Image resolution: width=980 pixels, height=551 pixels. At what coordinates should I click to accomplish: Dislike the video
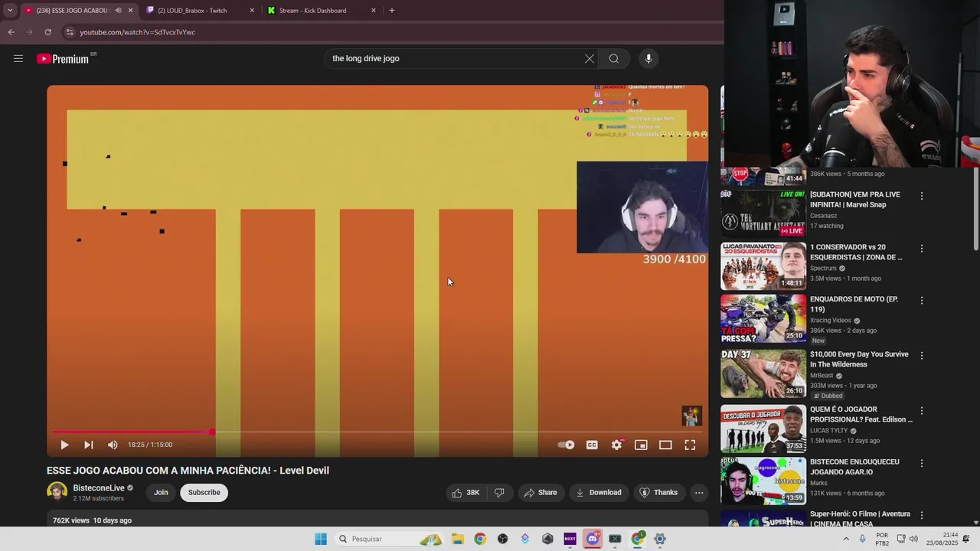[499, 493]
